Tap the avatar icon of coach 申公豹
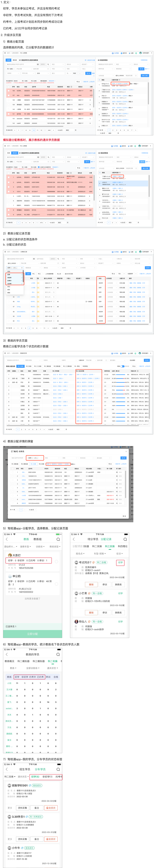Viewport: 154px width, 868px height. point(10,576)
